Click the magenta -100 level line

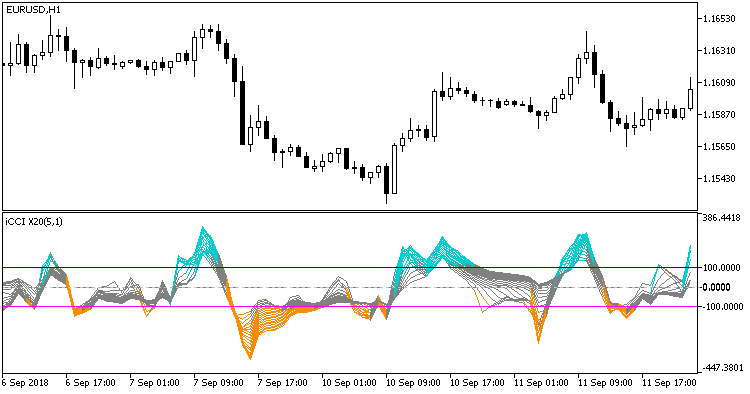pyautogui.click(x=350, y=306)
